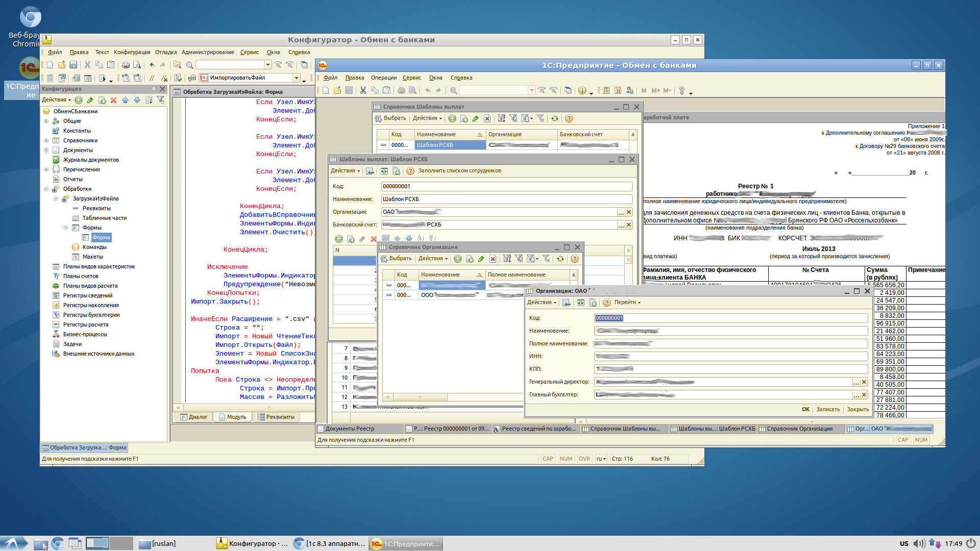This screenshot has width=980, height=551.
Task: Click red delete X in Конфигурация panel
Action: pyautogui.click(x=113, y=100)
